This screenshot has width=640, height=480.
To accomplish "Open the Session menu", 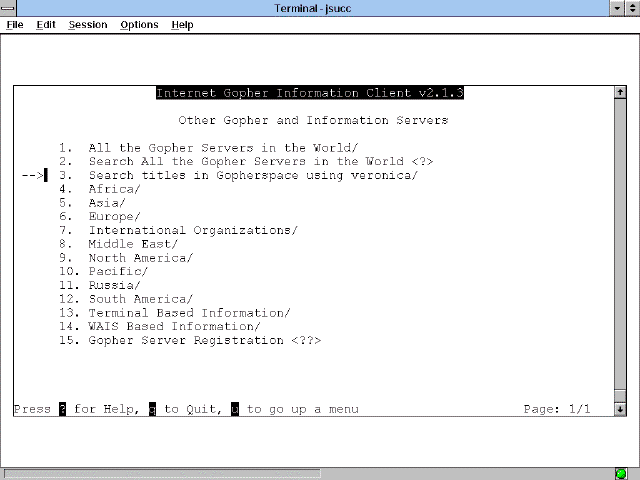I will tap(88, 25).
